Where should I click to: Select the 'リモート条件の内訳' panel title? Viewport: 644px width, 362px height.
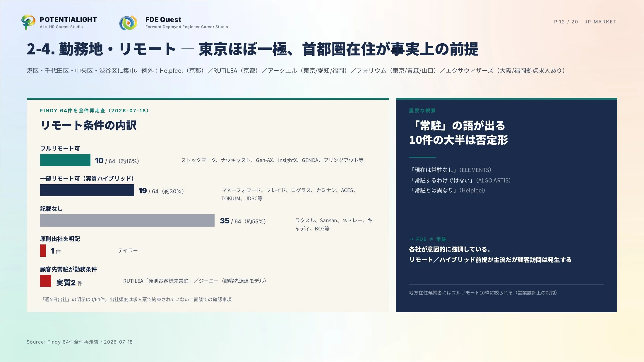(88, 125)
